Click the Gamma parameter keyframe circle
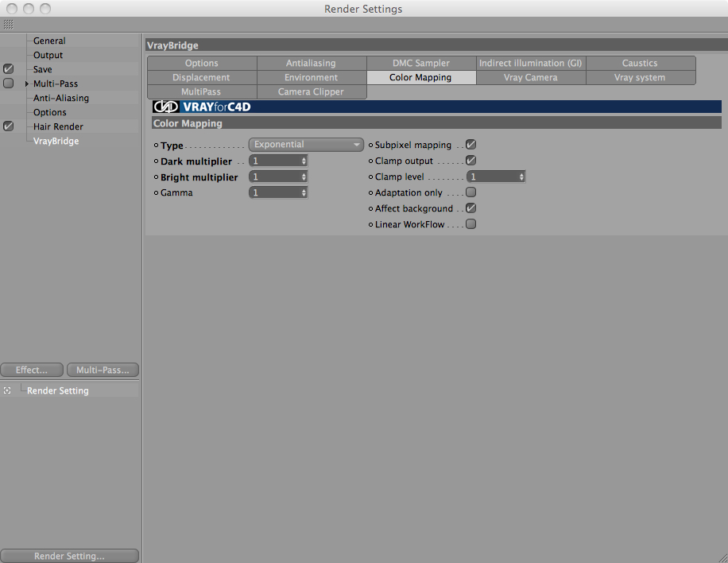Image resolution: width=728 pixels, height=563 pixels. (156, 192)
